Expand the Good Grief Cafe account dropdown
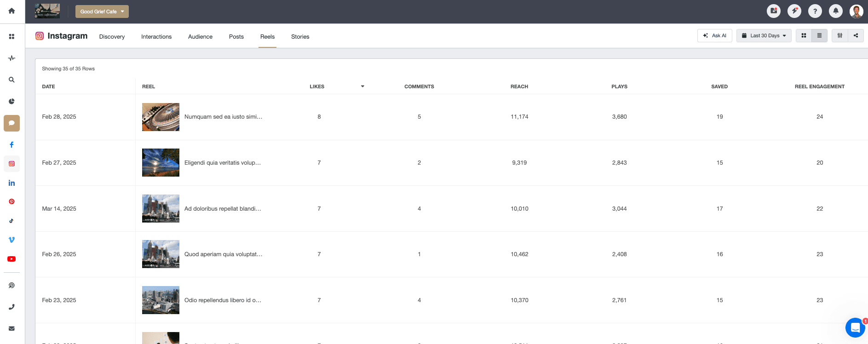 point(102,11)
